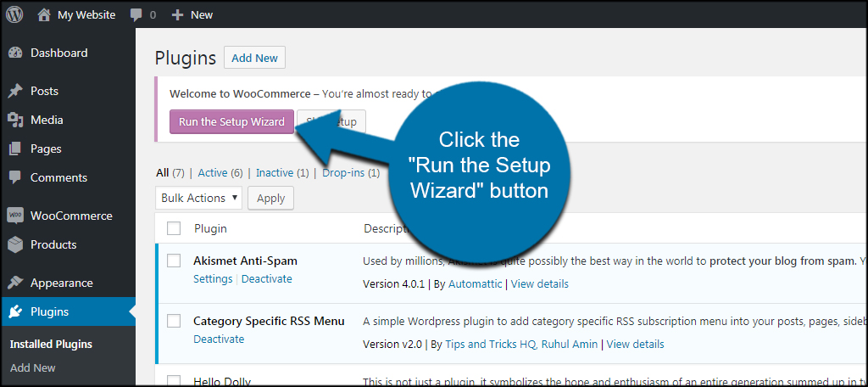Click the Dashboard gauge icon

click(15, 53)
